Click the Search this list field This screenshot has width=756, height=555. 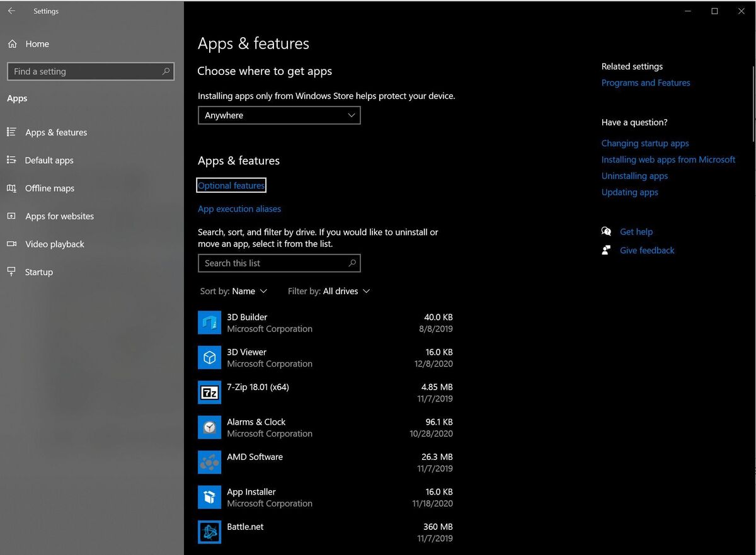(279, 263)
